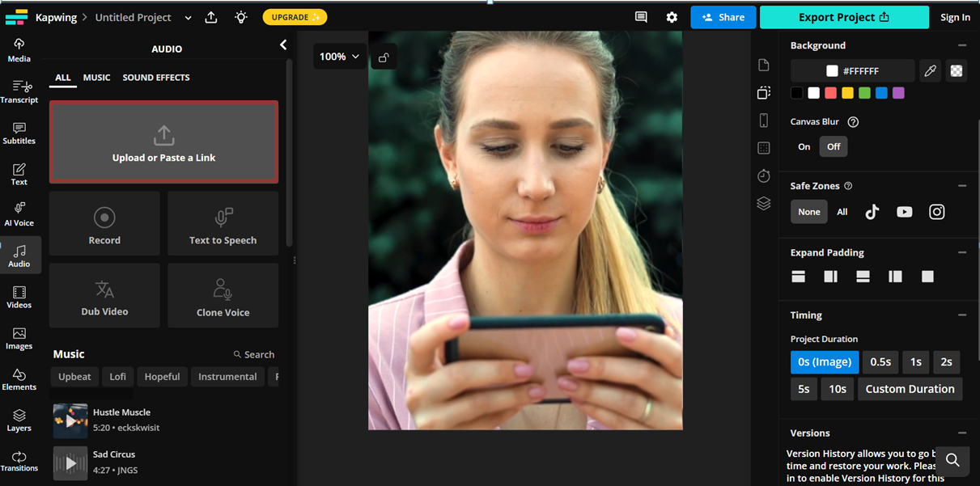Viewport: 980px width, 486px height.
Task: Show the TikTok safe zone
Action: (872, 212)
